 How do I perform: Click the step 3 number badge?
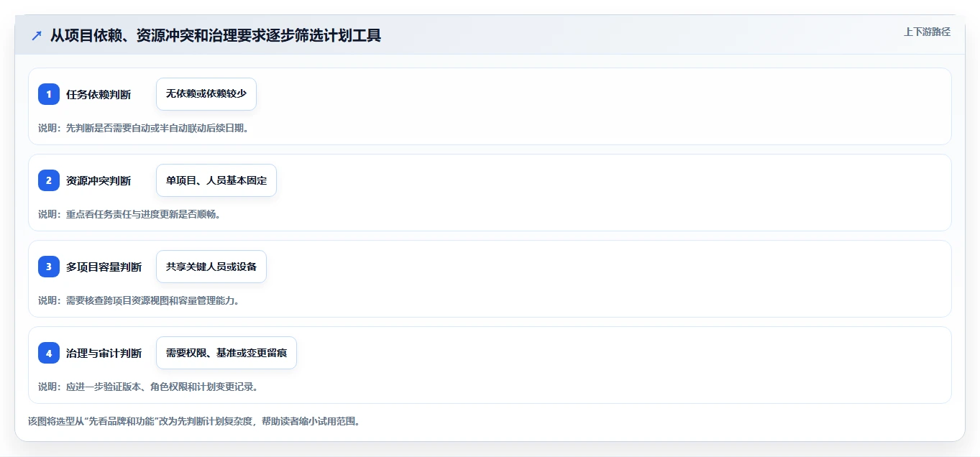[49, 267]
